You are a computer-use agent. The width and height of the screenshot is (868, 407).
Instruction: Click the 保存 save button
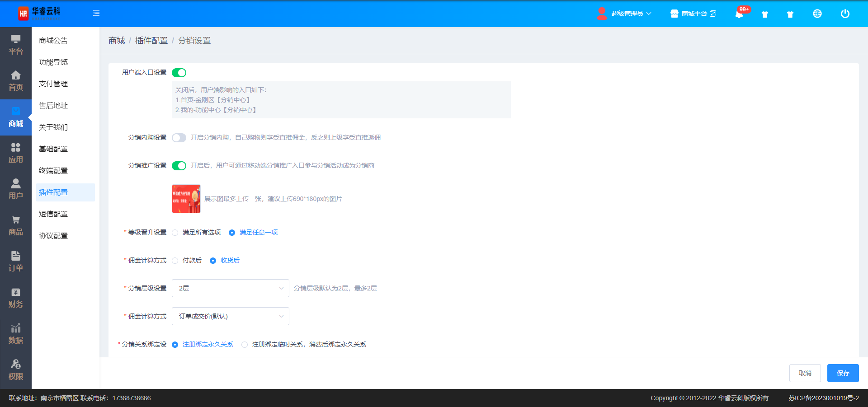click(x=843, y=373)
